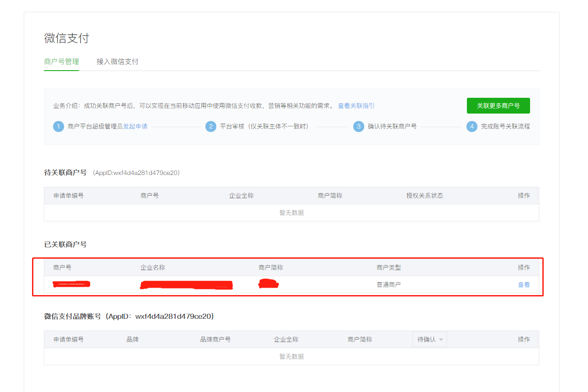The image size is (588, 392).
Task: Click 查看 in the 普通商户 row
Action: pyautogui.click(x=524, y=285)
